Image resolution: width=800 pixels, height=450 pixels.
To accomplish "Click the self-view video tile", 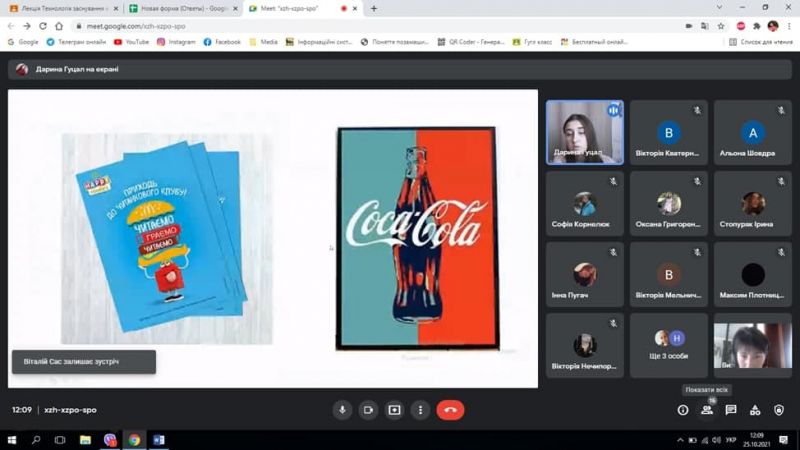I will (x=753, y=345).
